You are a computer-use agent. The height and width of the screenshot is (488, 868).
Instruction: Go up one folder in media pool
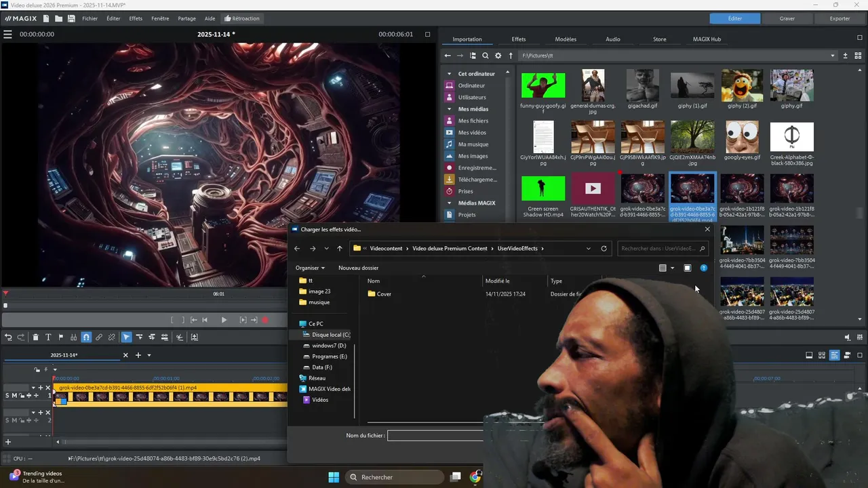point(511,56)
